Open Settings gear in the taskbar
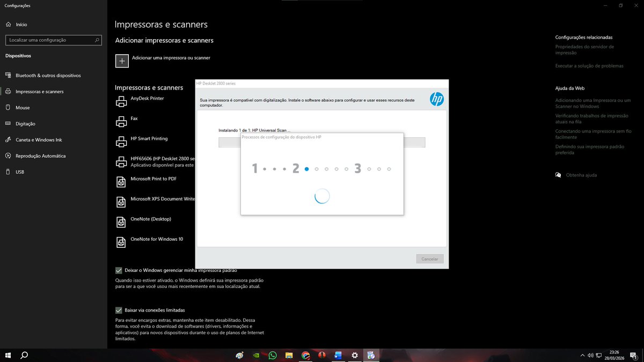 coord(355,355)
